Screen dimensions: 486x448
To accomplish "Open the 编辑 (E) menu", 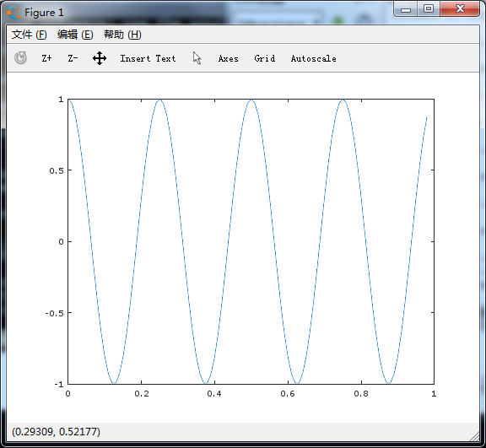I will point(75,35).
